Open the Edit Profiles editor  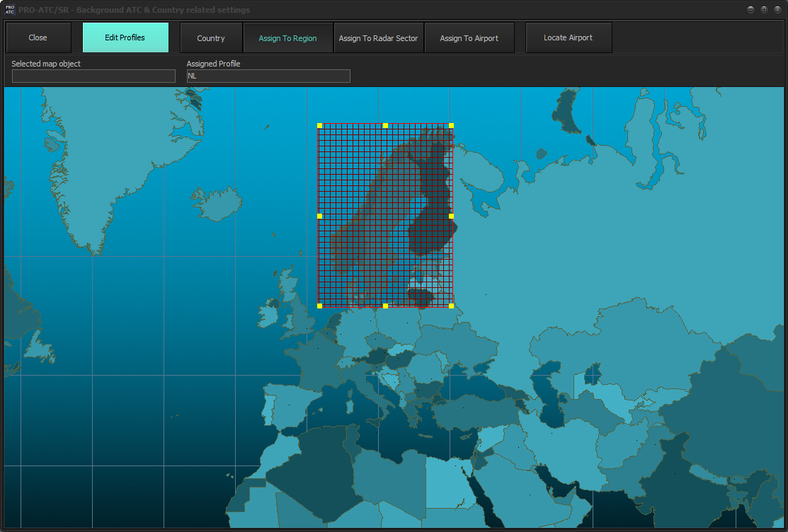[x=125, y=37]
